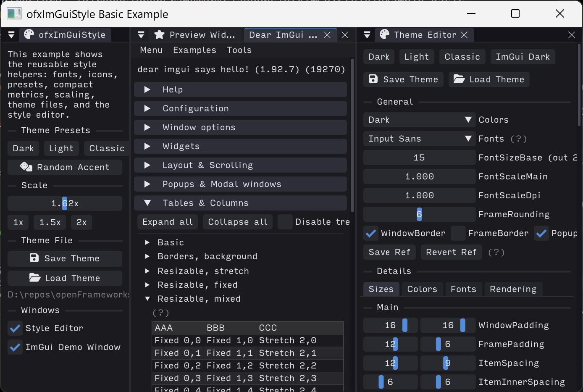
Task: Open the Colors combo showing Dark
Action: click(x=419, y=120)
